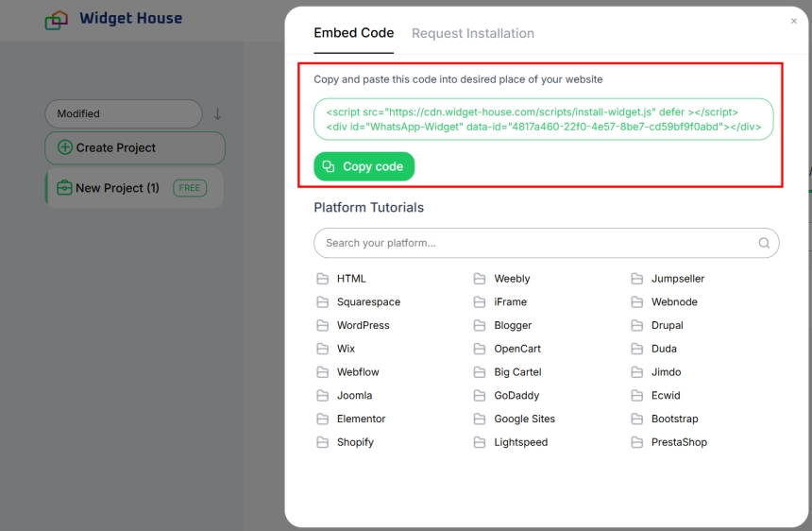
Task: Open the Shopify tutorial folder icon
Action: pyautogui.click(x=323, y=442)
